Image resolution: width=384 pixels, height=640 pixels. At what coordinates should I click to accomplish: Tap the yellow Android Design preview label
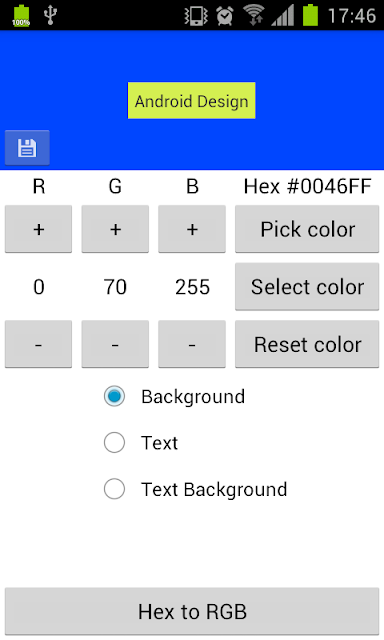point(192,101)
